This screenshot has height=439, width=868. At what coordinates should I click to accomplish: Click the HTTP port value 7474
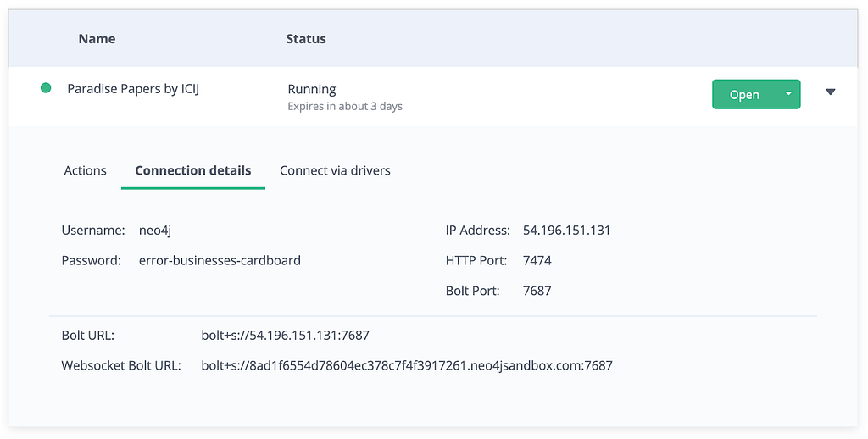pyautogui.click(x=537, y=260)
